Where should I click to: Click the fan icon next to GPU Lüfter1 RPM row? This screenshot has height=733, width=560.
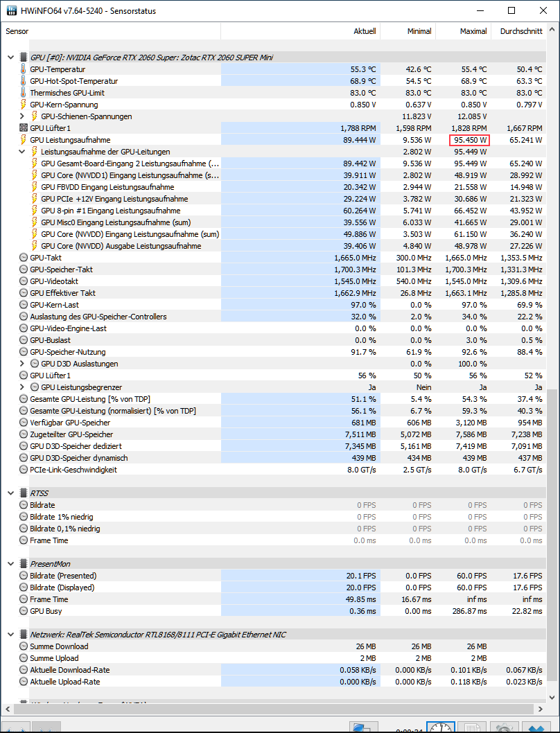(24, 128)
